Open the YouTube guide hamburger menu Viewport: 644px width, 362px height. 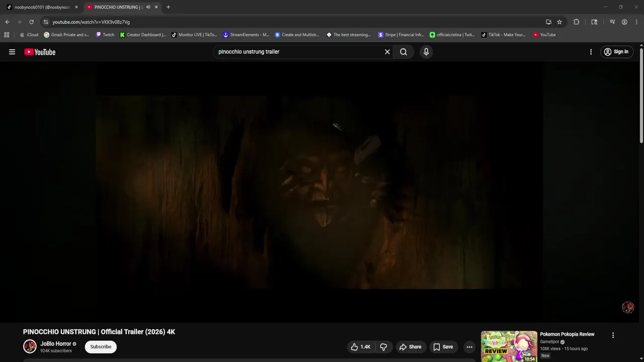click(12, 52)
